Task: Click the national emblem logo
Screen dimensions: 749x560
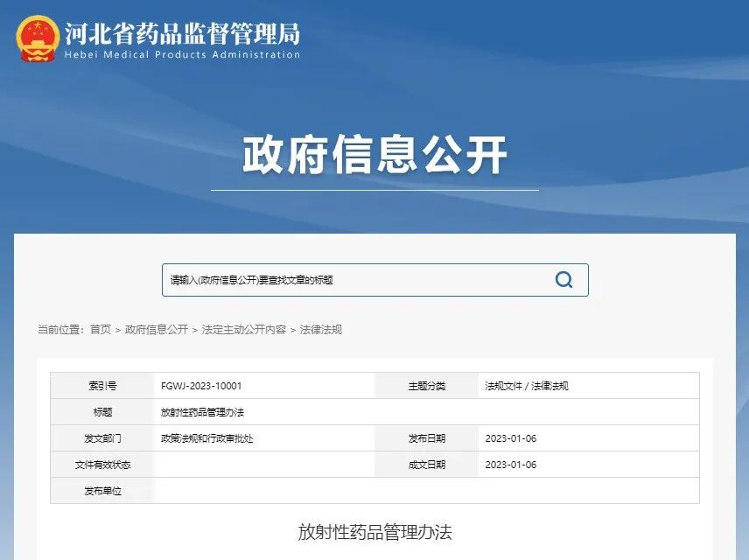Action: point(38,39)
